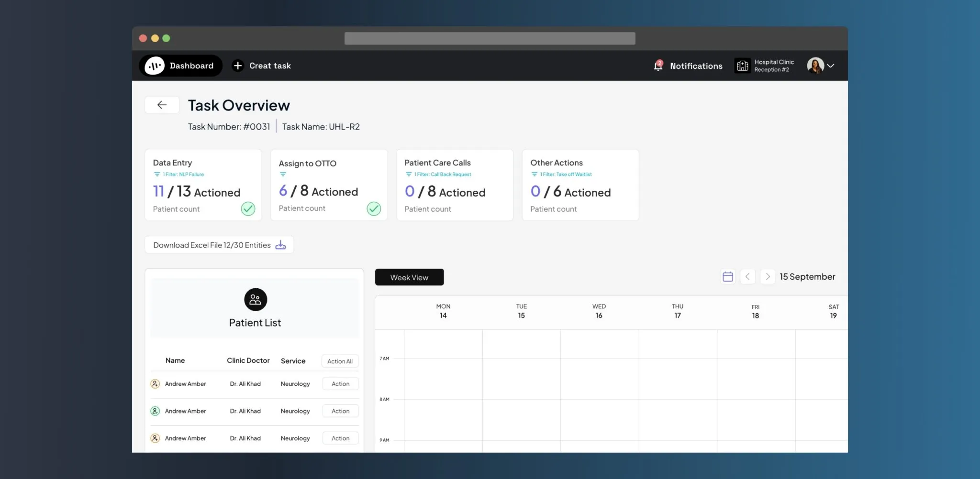The image size is (980, 479).
Task: Click Task Name: UHL-R2 text
Action: (321, 127)
